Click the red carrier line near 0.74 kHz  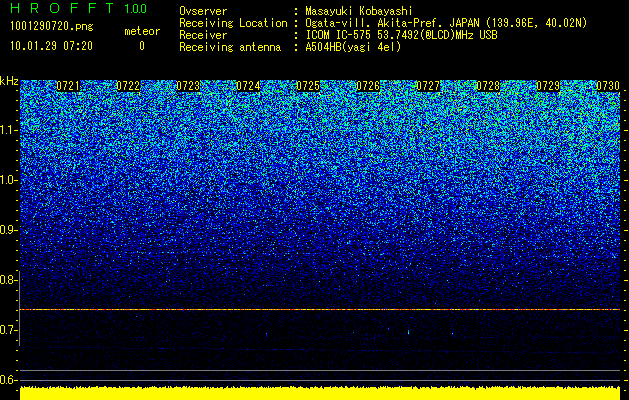pos(320,309)
